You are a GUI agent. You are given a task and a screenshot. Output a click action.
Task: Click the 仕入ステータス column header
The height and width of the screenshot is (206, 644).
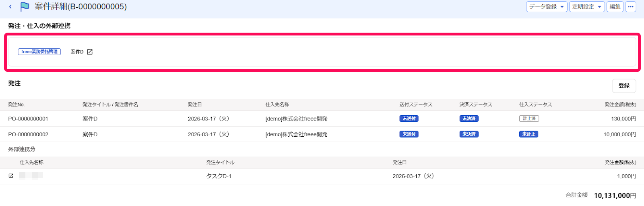(536, 104)
